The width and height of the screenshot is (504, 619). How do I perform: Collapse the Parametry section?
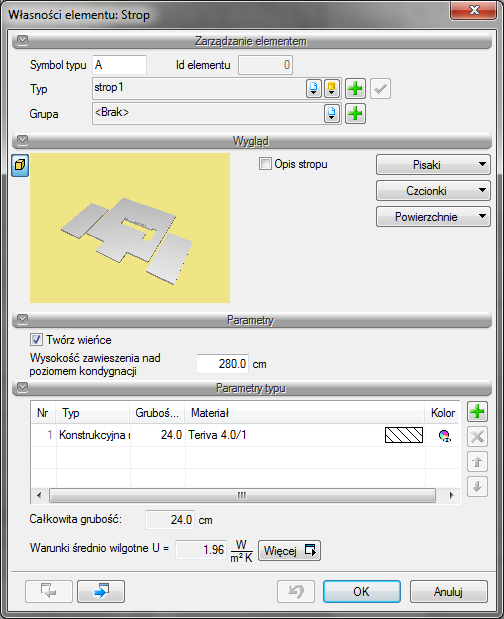click(22, 319)
